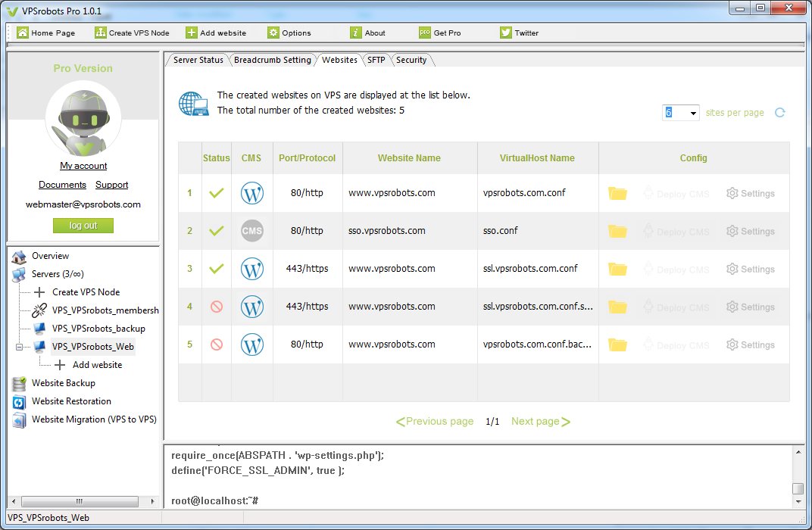This screenshot has width=812, height=530.
Task: Click the Get Pro toolbar button
Action: (x=439, y=33)
